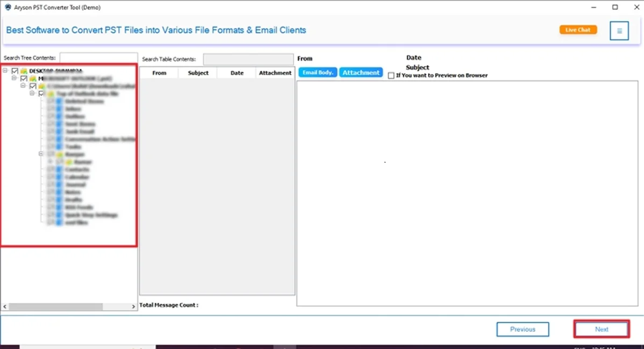Click the Contacts folder icon

pyautogui.click(x=59, y=169)
